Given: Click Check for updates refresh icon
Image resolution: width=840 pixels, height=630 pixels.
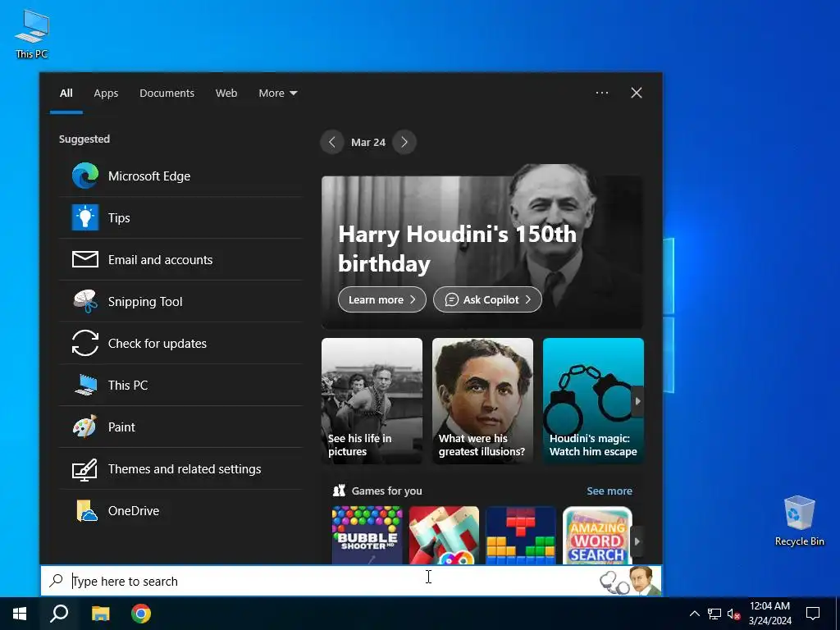Looking at the screenshot, I should [85, 343].
